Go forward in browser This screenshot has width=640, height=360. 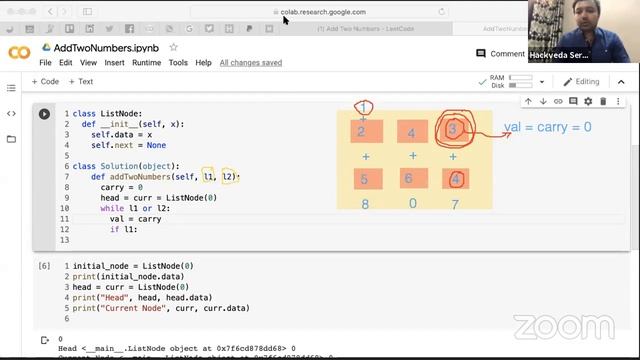[64, 11]
